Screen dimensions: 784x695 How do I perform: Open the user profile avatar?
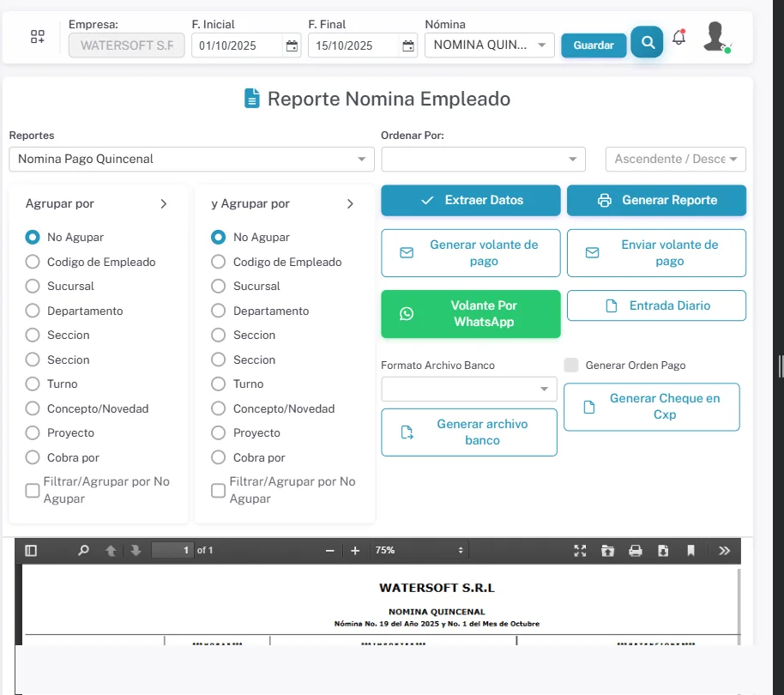(x=716, y=37)
